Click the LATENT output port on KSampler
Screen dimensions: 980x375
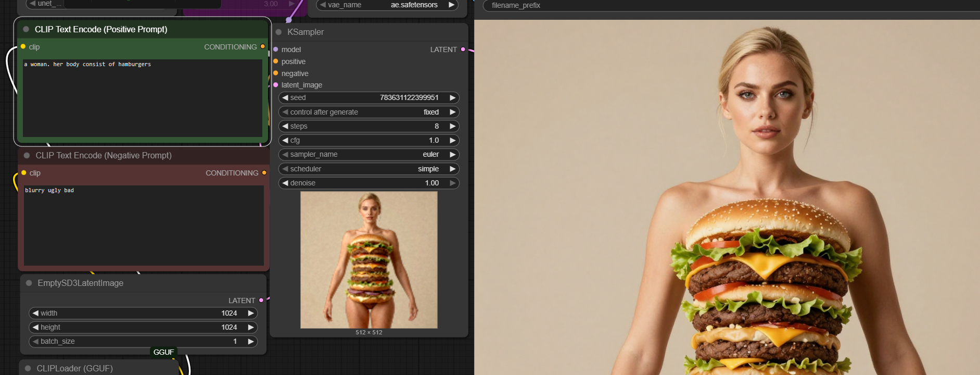click(x=463, y=49)
